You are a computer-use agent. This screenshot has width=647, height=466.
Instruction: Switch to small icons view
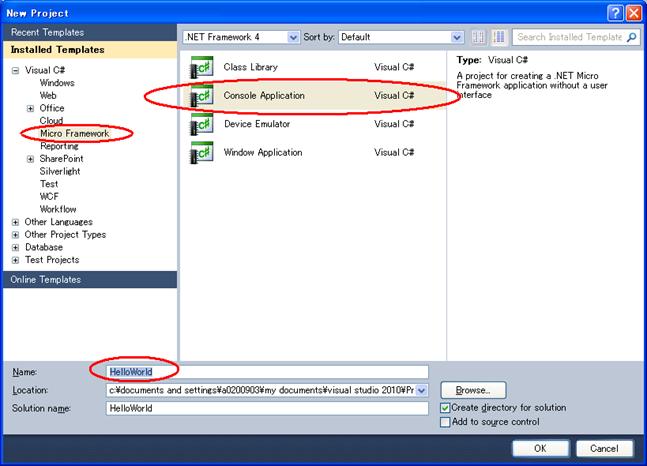479,37
